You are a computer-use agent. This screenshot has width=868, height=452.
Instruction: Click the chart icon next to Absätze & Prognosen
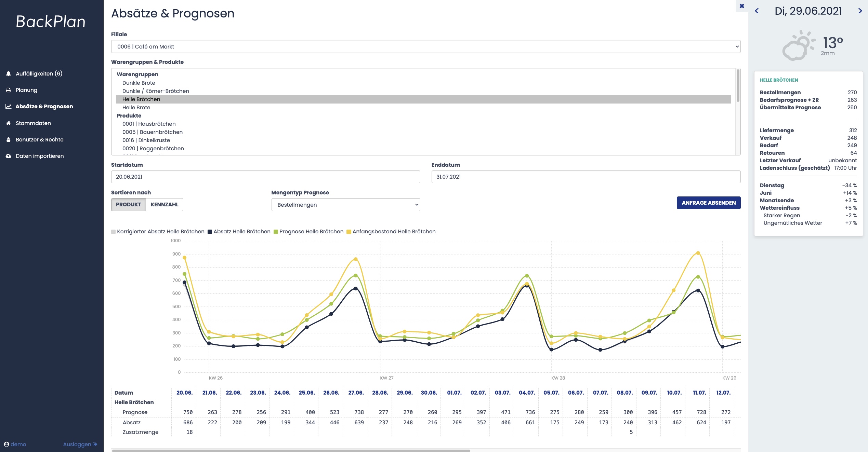pos(9,106)
